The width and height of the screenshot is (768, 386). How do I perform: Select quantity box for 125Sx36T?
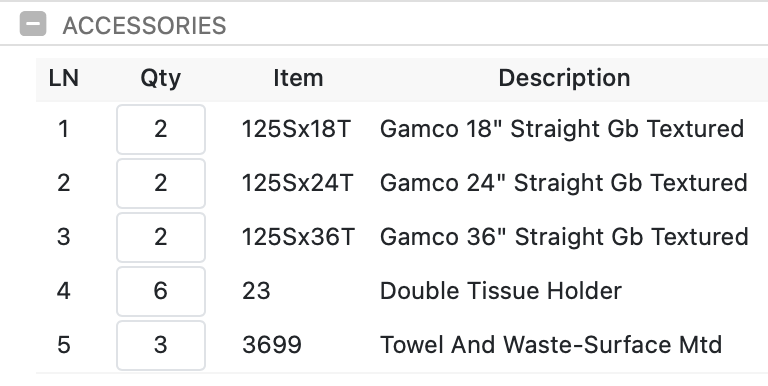pyautogui.click(x=161, y=237)
